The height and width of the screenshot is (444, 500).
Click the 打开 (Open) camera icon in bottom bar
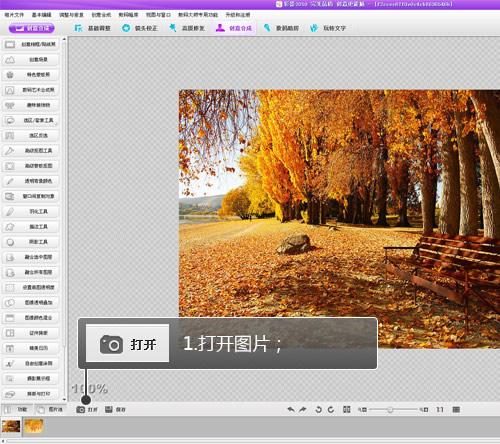pos(81,409)
